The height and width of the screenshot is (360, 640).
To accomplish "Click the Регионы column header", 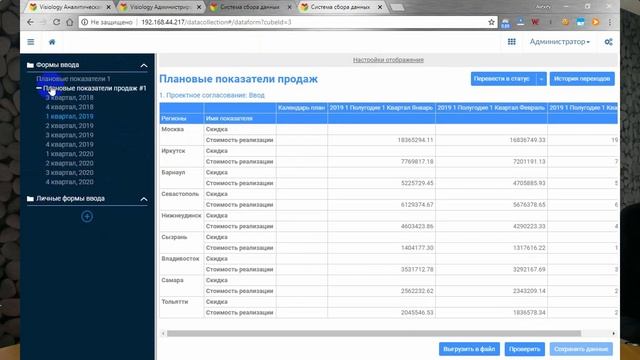I will [181, 118].
